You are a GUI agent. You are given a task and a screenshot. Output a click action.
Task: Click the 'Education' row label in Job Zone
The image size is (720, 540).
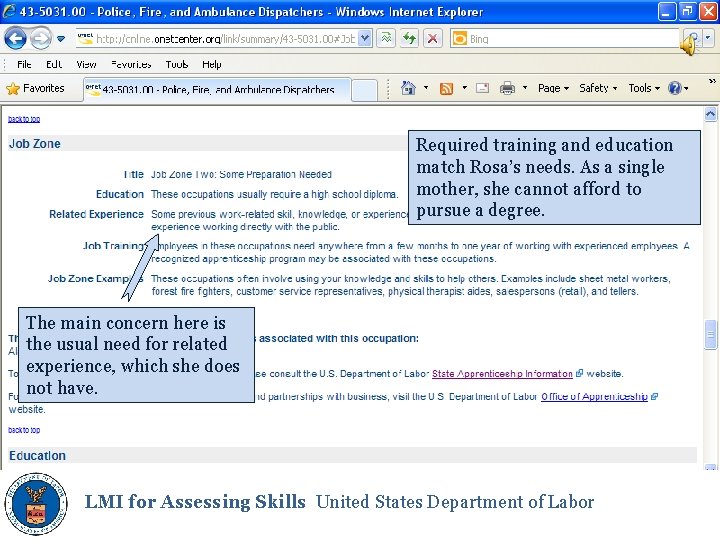[119, 194]
